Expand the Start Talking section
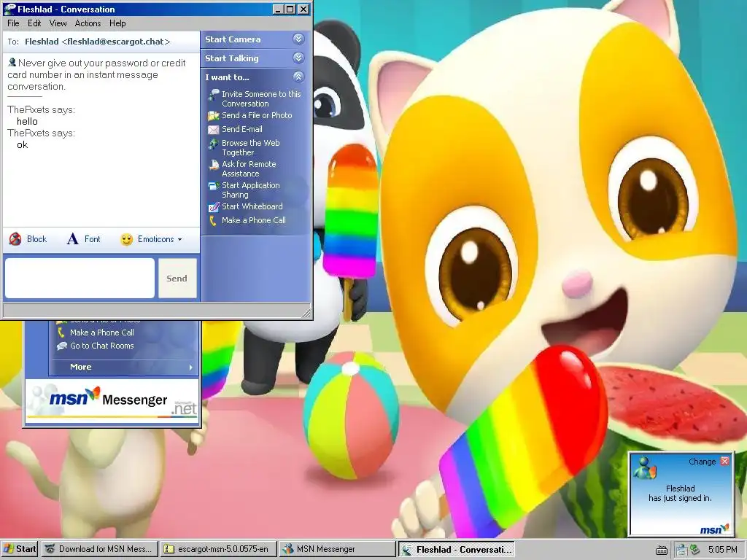The width and height of the screenshot is (747, 560). (298, 58)
